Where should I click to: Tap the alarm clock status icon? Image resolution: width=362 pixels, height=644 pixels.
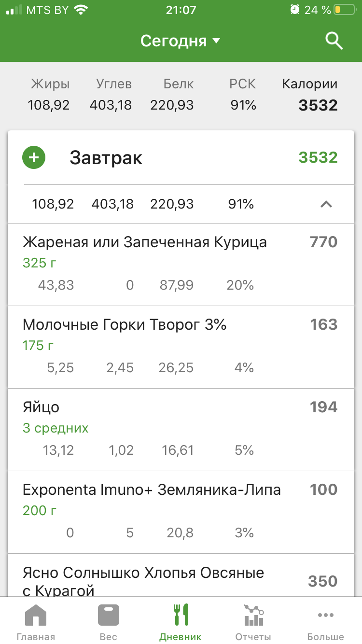(x=294, y=10)
